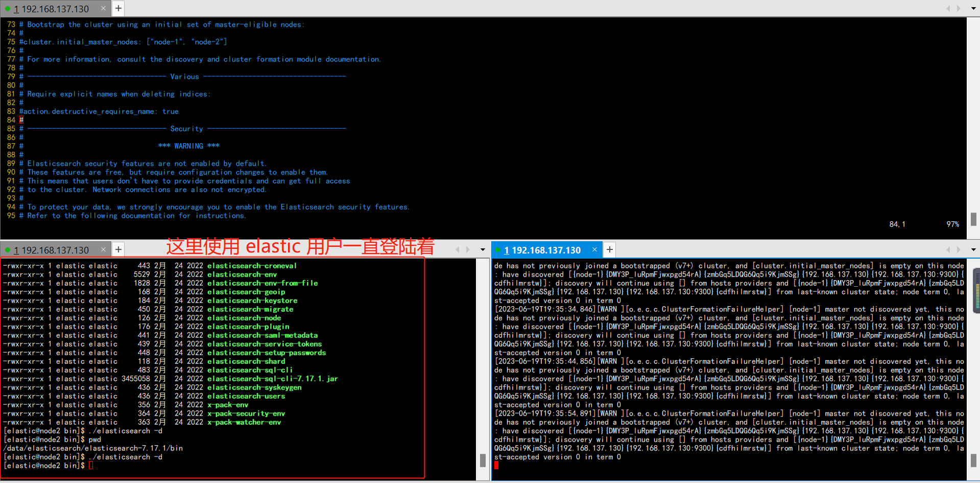
Task: Open the tab list dropdown in bottom-left pane
Action: (x=483, y=249)
